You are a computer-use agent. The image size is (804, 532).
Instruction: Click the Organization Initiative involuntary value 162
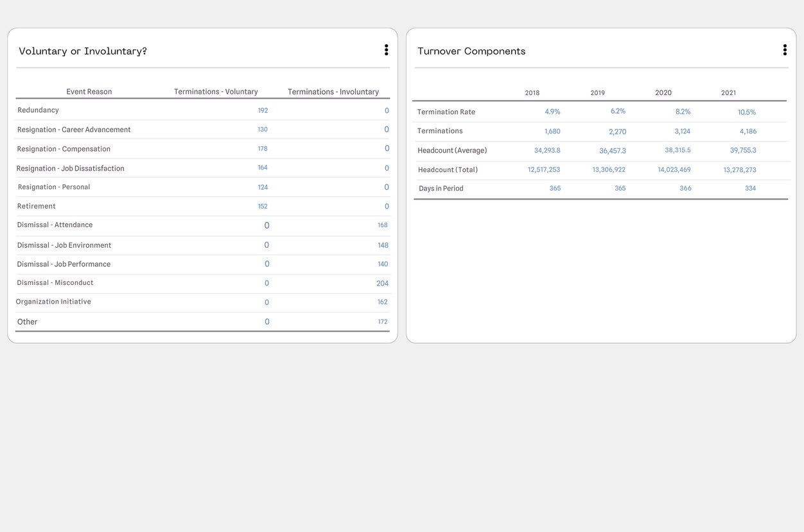click(x=382, y=302)
